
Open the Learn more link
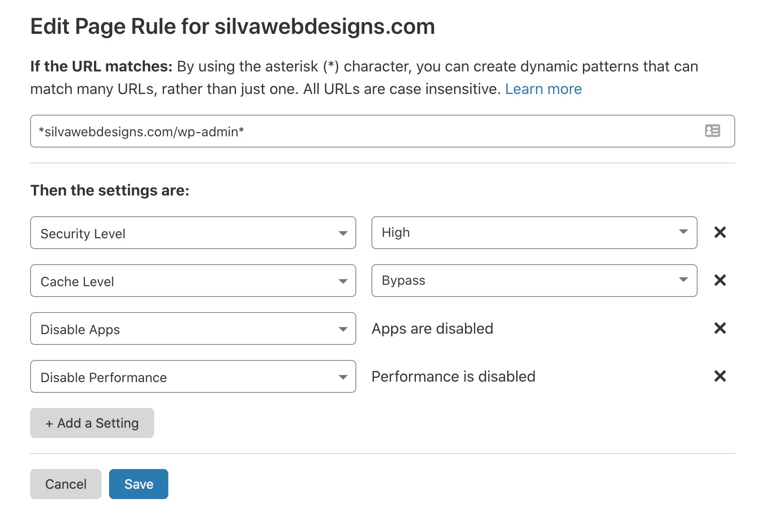(543, 89)
